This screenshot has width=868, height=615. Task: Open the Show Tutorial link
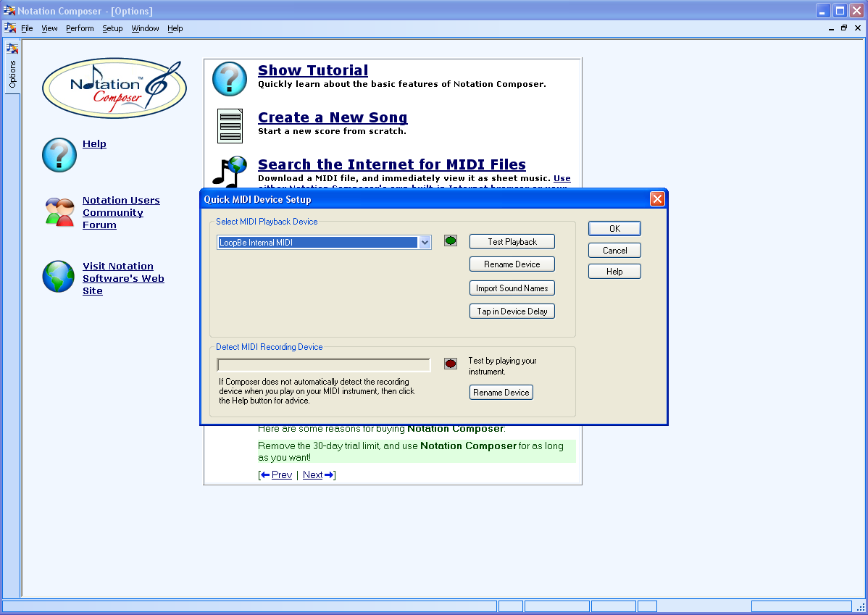[x=313, y=70]
